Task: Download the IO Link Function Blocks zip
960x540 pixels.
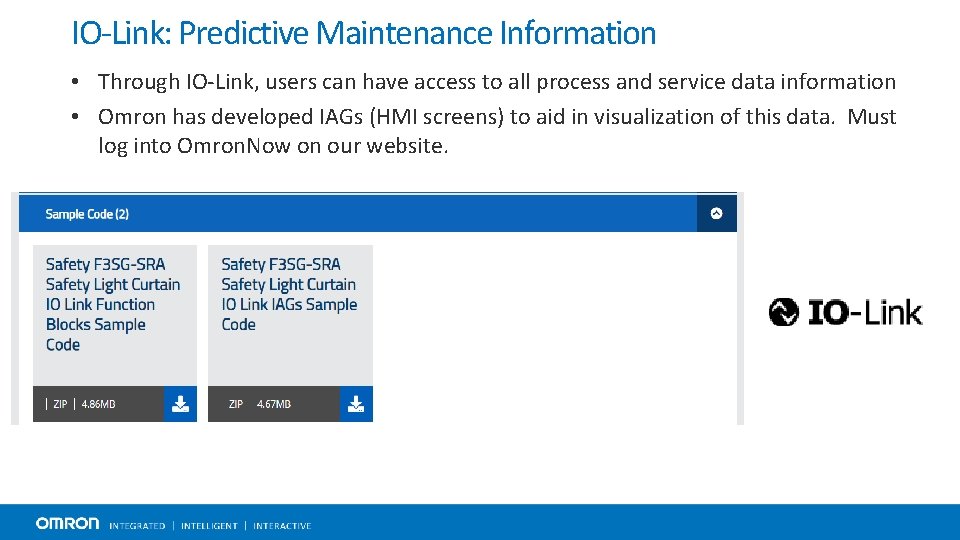Action: [180, 404]
